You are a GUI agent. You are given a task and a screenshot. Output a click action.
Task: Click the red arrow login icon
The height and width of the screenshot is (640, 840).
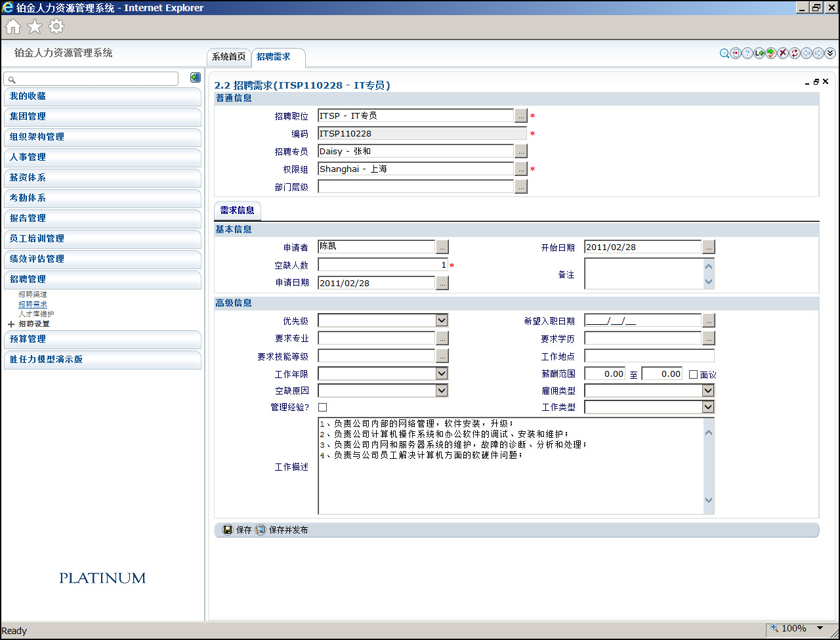736,54
